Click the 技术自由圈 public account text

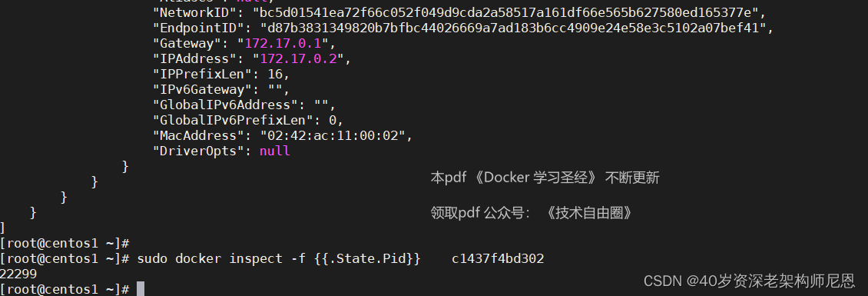coord(588,213)
